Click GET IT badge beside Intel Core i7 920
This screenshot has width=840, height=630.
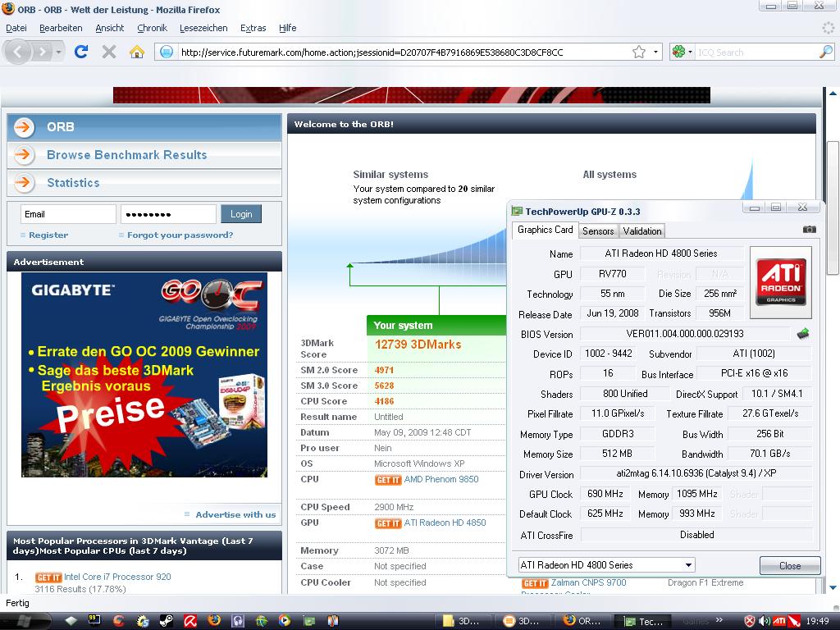click(x=48, y=577)
